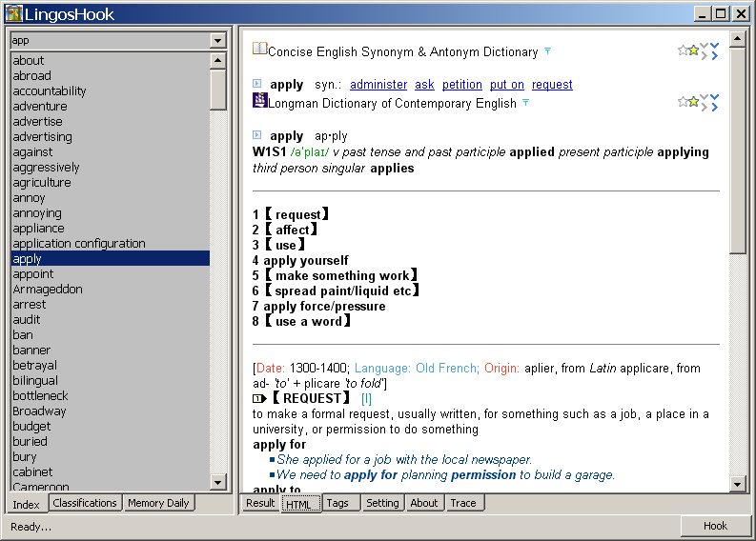756x541 pixels.
Task: Open the Setting tab
Action: (383, 503)
